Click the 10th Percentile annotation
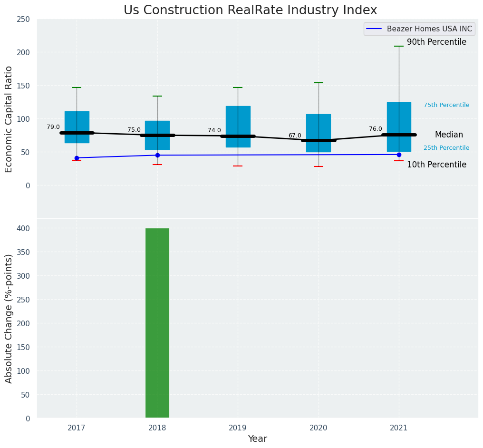 [x=436, y=165]
